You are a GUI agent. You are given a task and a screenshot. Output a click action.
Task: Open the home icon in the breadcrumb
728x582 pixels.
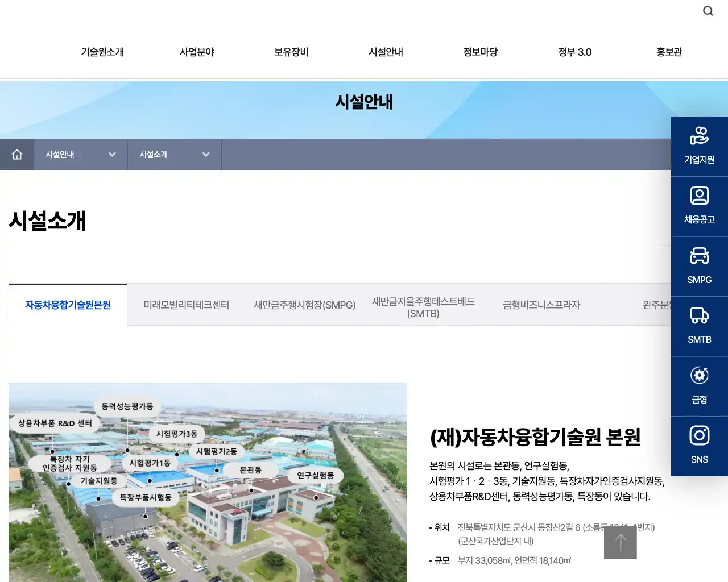click(x=17, y=154)
